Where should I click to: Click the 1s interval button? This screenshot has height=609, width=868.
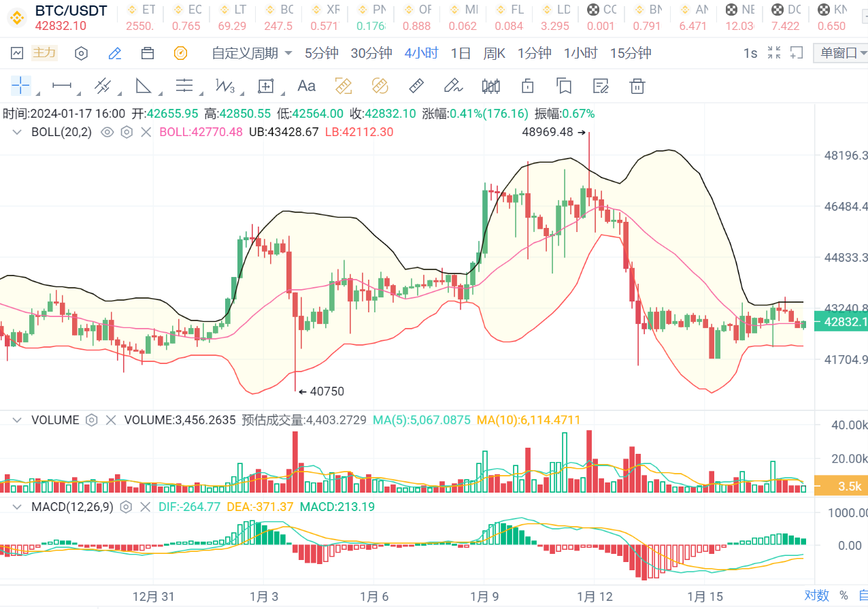point(750,53)
